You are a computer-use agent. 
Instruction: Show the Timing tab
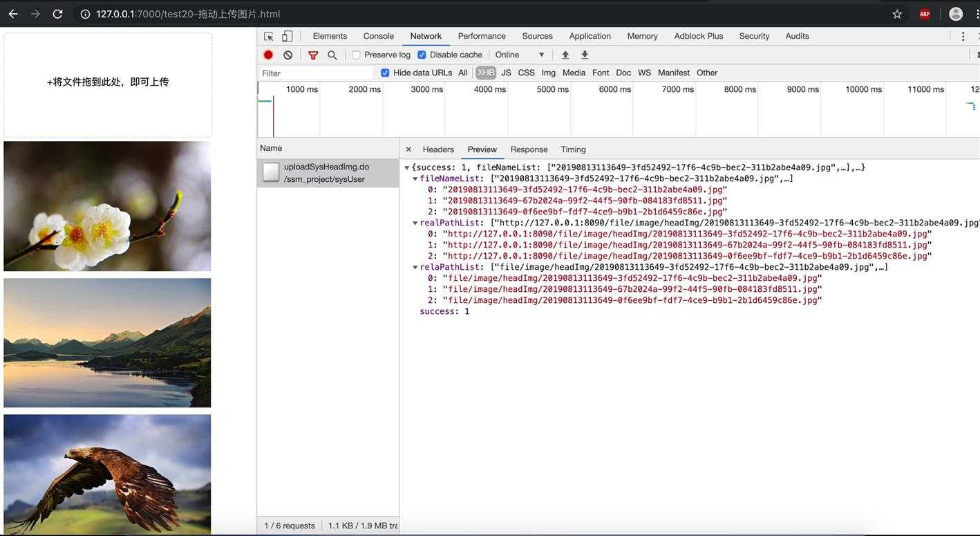click(x=573, y=149)
